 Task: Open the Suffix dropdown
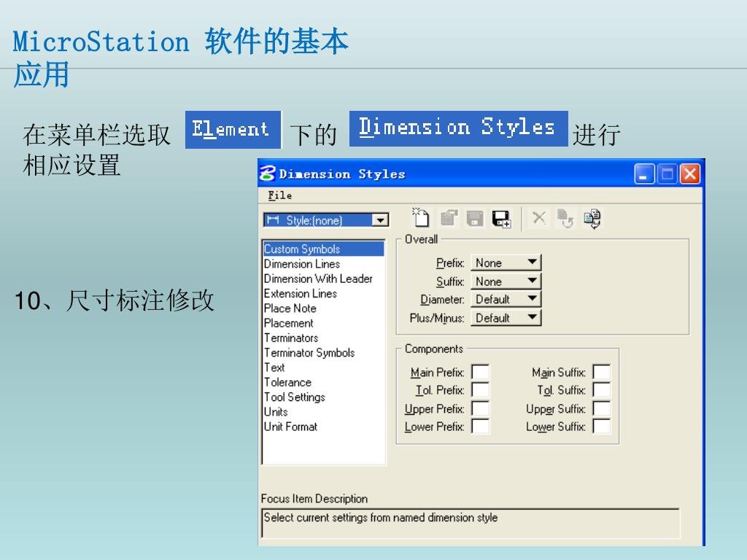point(506,281)
